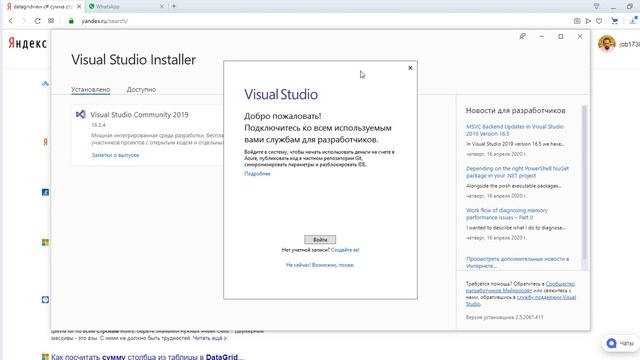
Task: Open the speed dial grid icon
Action: [x=51, y=21]
